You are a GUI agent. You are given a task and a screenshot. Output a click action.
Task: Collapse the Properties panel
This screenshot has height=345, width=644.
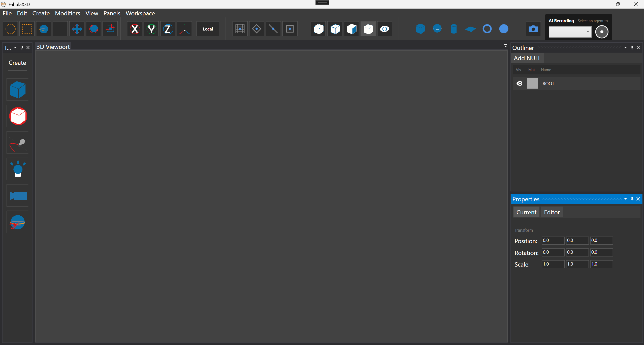[x=626, y=199]
